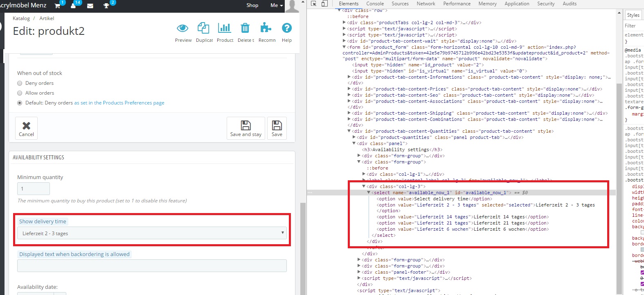Image resolution: width=644 pixels, height=295 pixels.
Task: Select the hidden id_product input line
Action: tap(418, 65)
